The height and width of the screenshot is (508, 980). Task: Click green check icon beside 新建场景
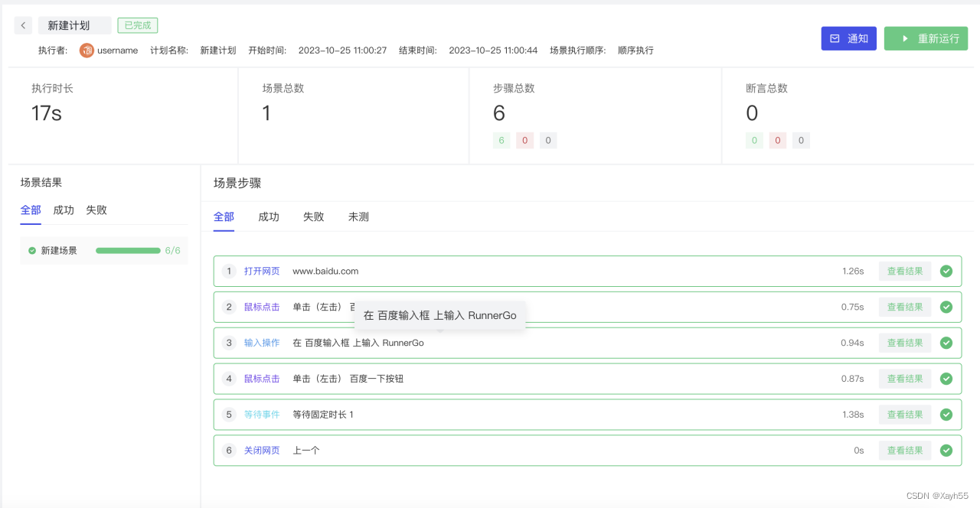point(31,250)
